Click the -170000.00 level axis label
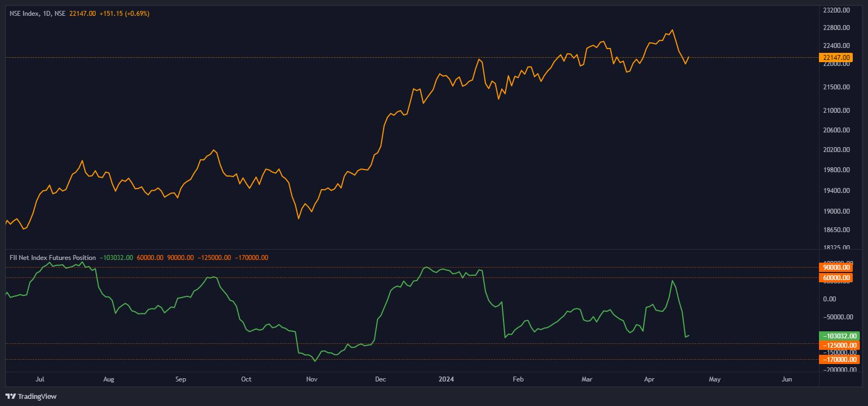The width and height of the screenshot is (868, 406). coord(838,360)
